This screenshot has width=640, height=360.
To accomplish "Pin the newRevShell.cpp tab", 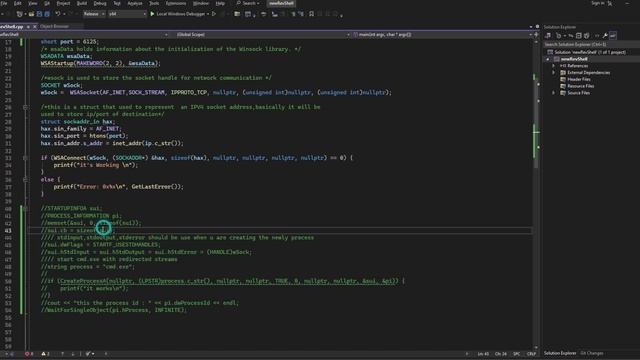I will pos(28,26).
